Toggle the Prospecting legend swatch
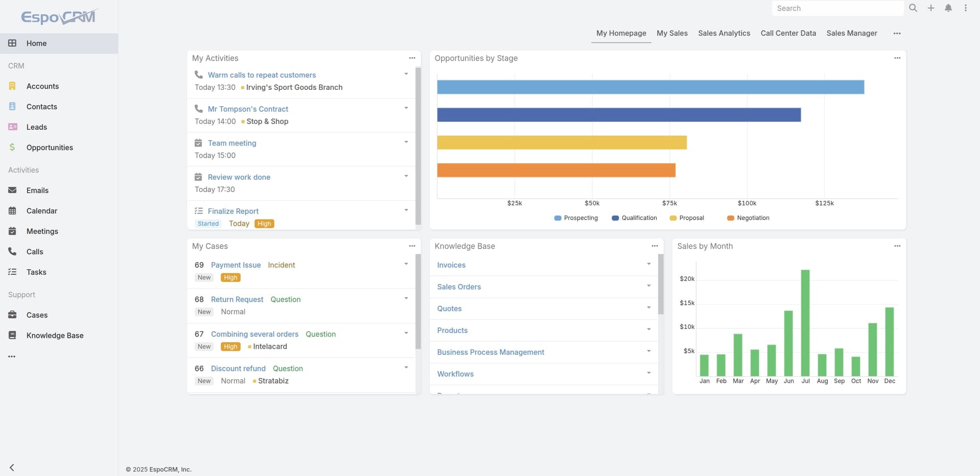The width and height of the screenshot is (980, 476). (557, 218)
